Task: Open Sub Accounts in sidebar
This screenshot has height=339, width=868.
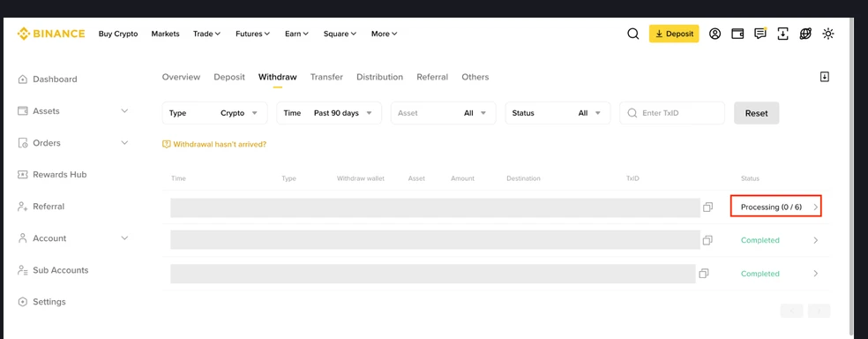Action: (53, 270)
